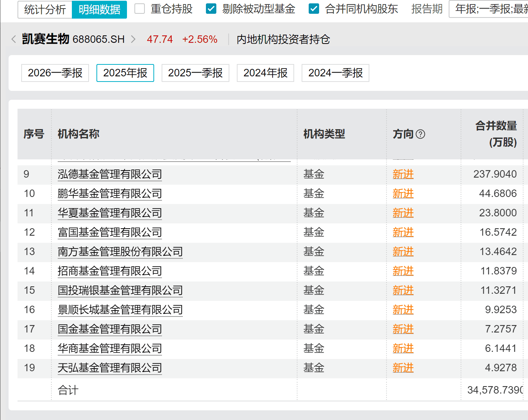This screenshot has height=420, width=528.
Task: Click 新进 link in 泓德基金 row
Action: pyautogui.click(x=403, y=174)
